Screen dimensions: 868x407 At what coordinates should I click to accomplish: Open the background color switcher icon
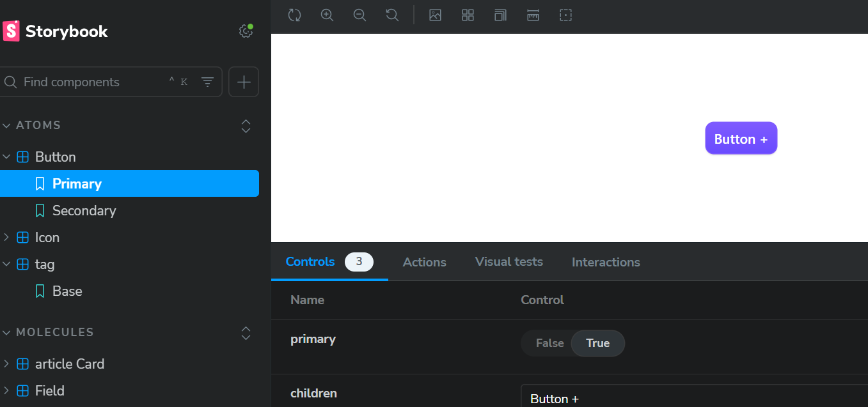[x=435, y=15]
